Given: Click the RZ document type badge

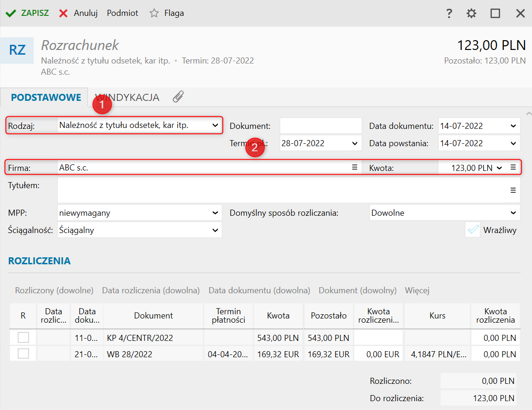Looking at the screenshot, I should 17,50.
